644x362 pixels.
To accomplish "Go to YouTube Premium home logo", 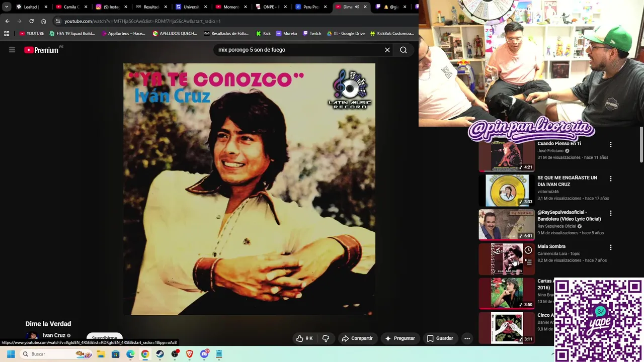I will click(x=42, y=50).
